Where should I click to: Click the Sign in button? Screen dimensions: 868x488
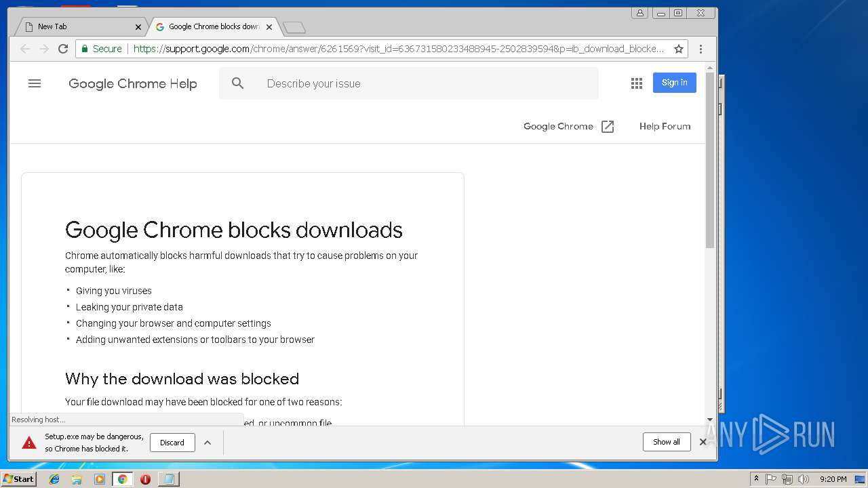pyautogui.click(x=675, y=83)
